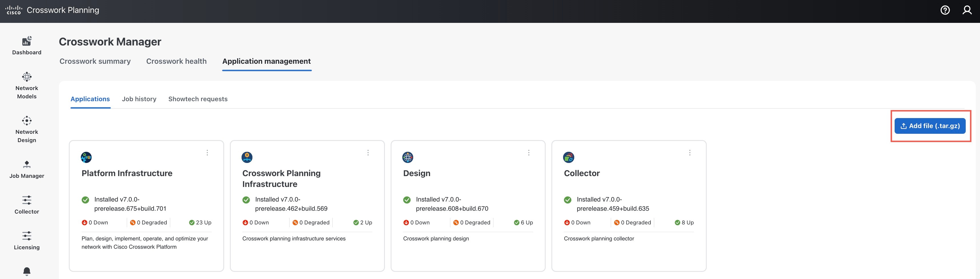This screenshot has width=980, height=279.
Task: Switch to Crosswork health tab
Action: coord(176,61)
